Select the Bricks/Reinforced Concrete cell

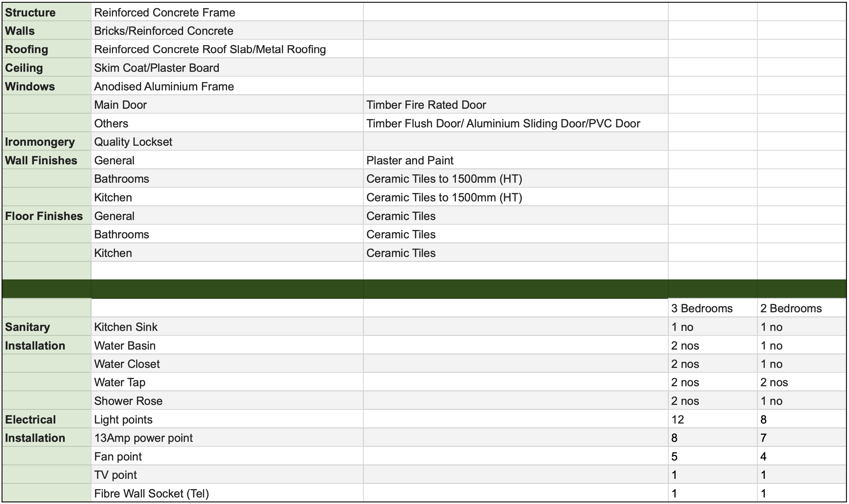[x=163, y=31]
